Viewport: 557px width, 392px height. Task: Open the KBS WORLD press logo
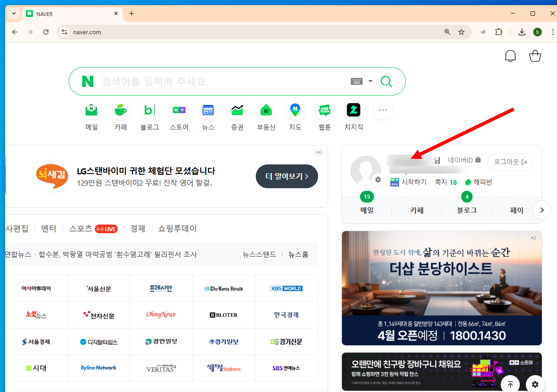287,288
